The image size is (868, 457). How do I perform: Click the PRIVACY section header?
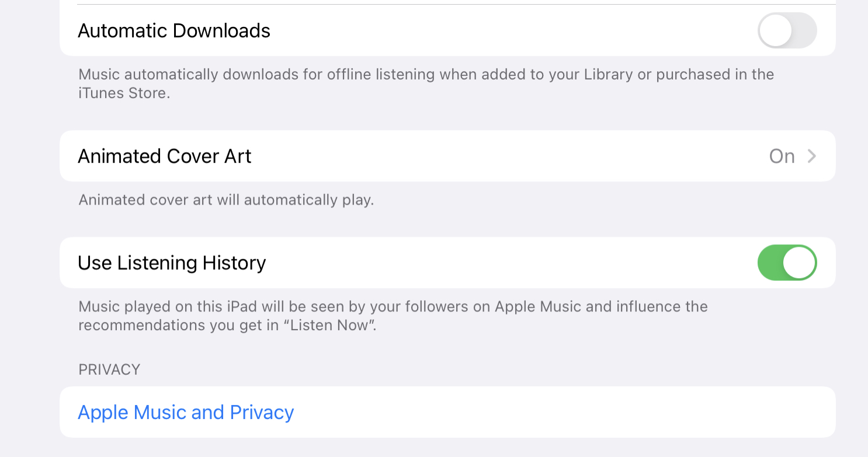(109, 369)
